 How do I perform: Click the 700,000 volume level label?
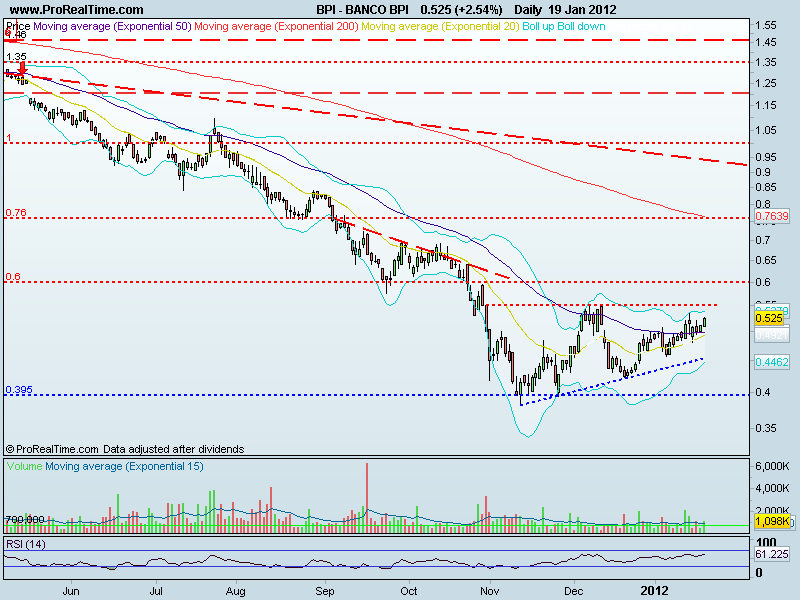coord(24,519)
